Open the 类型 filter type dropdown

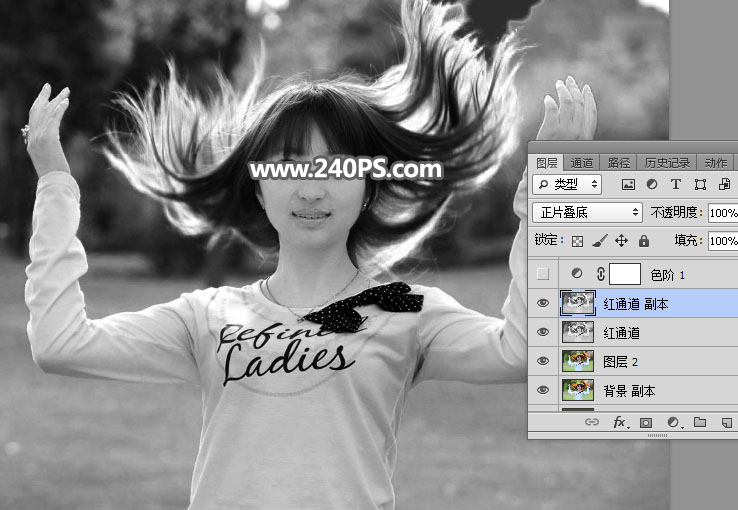pyautogui.click(x=567, y=184)
